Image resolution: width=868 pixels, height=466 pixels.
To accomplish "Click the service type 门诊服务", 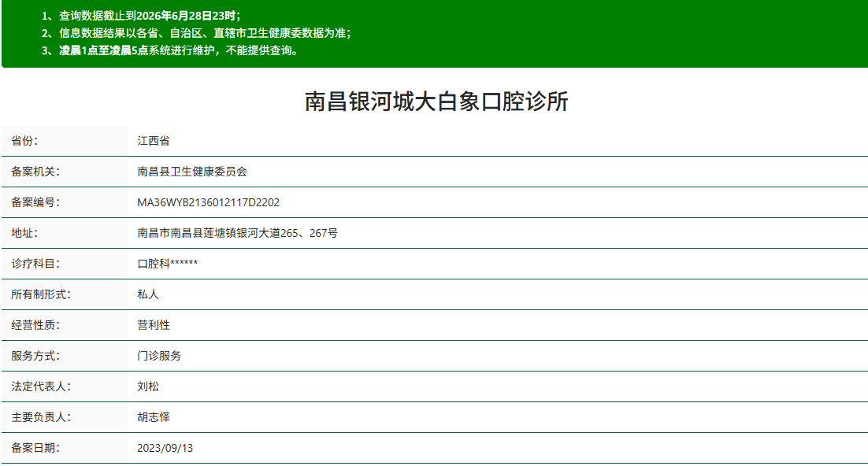I will click(x=159, y=356).
